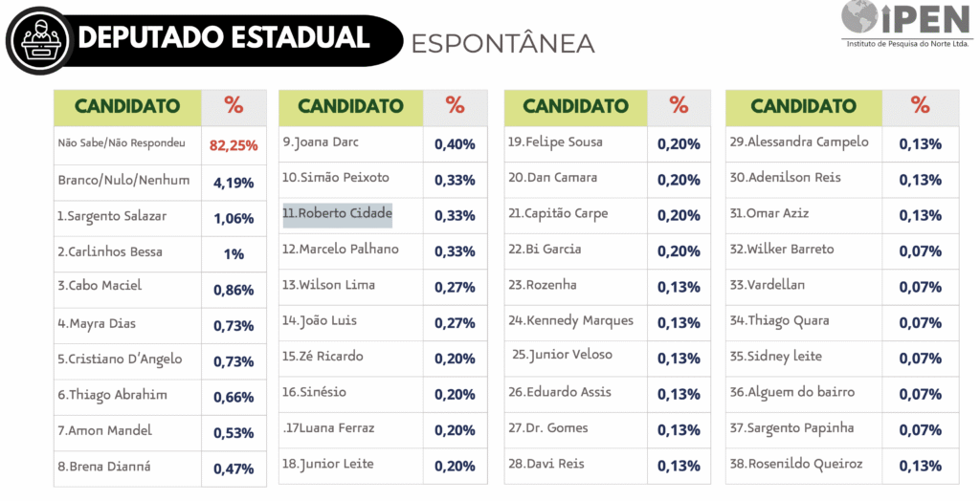Click the highlighted 11.Roberto Cidade entry
Viewport: 980px width, 501px height.
point(337,213)
